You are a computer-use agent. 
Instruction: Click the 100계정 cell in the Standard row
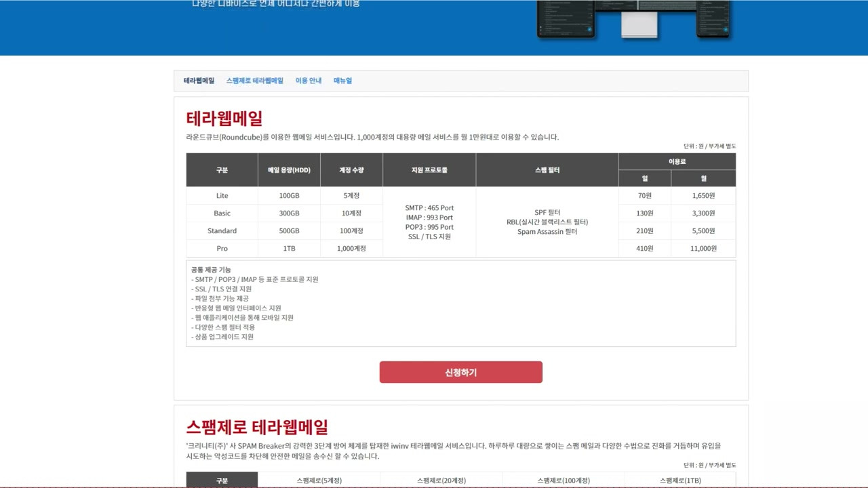(x=351, y=231)
